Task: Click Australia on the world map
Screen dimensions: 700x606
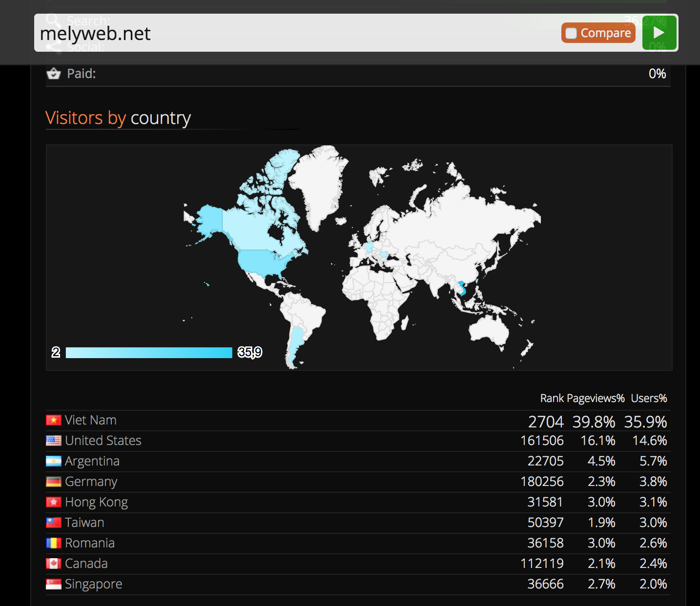Action: pyautogui.click(x=488, y=329)
